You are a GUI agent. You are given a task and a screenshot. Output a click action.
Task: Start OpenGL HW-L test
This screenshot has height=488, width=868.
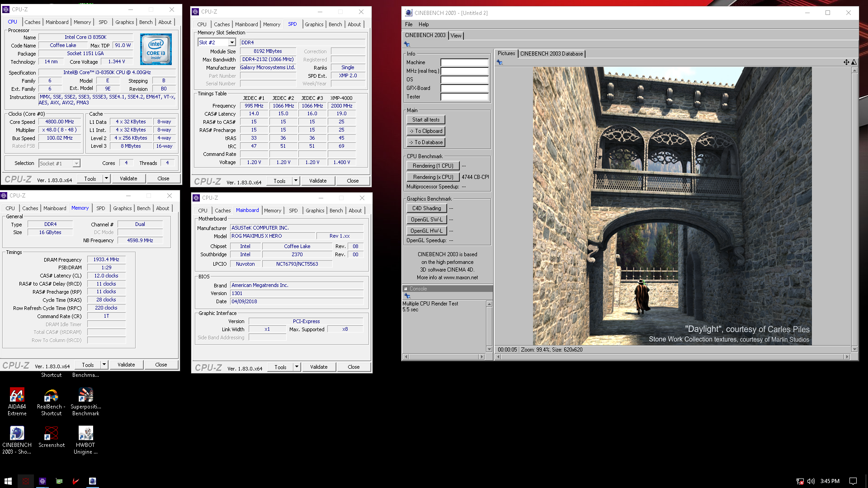point(427,231)
